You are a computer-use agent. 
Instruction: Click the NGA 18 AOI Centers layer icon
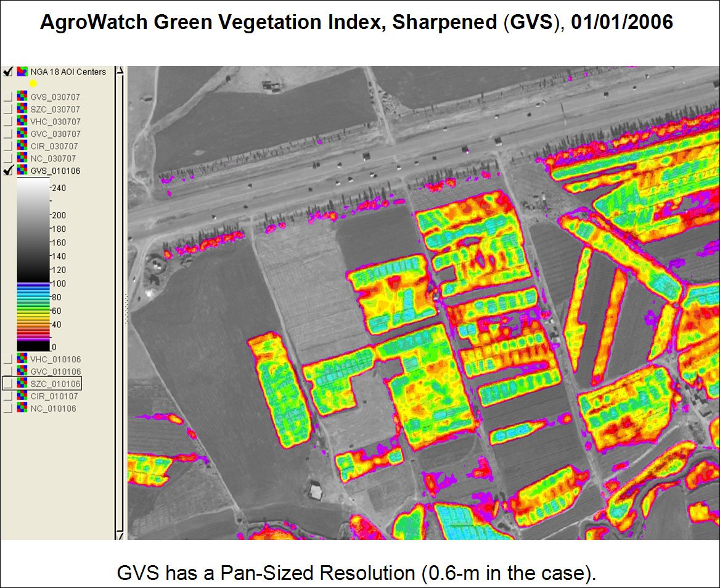[x=22, y=71]
